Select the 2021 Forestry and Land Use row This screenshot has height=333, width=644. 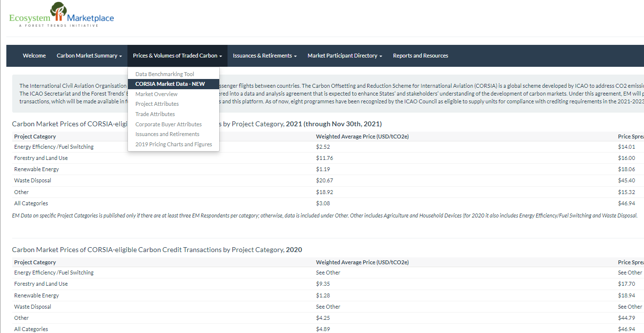tap(41, 158)
